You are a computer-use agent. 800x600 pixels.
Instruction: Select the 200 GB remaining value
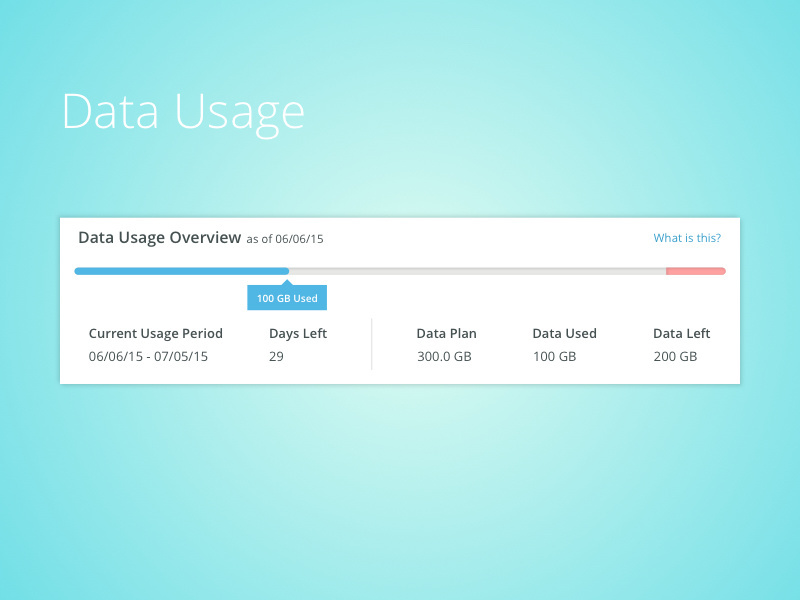(675, 356)
